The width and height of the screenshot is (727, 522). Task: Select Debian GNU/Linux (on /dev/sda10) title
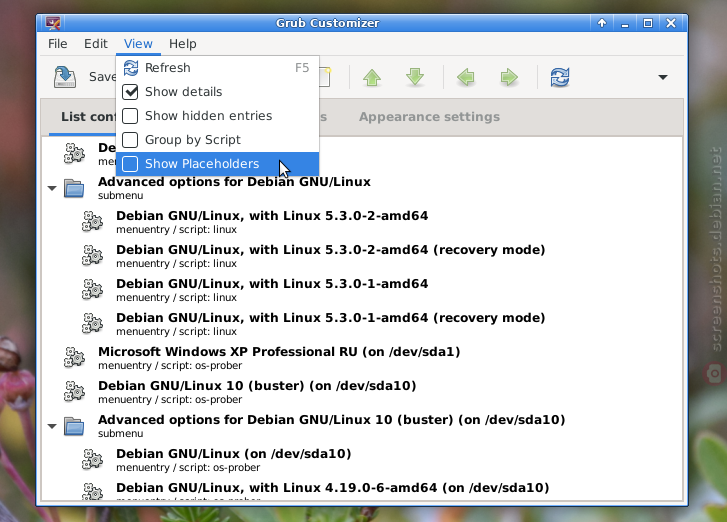point(234,453)
